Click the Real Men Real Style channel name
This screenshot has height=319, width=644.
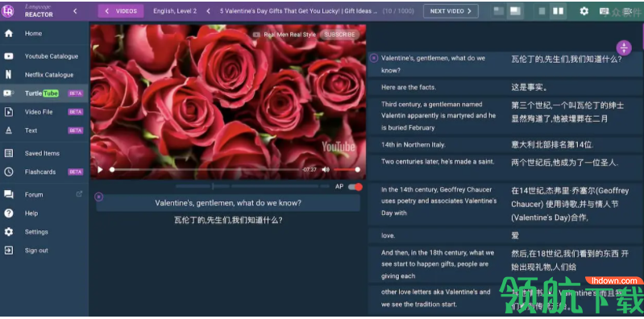click(289, 35)
